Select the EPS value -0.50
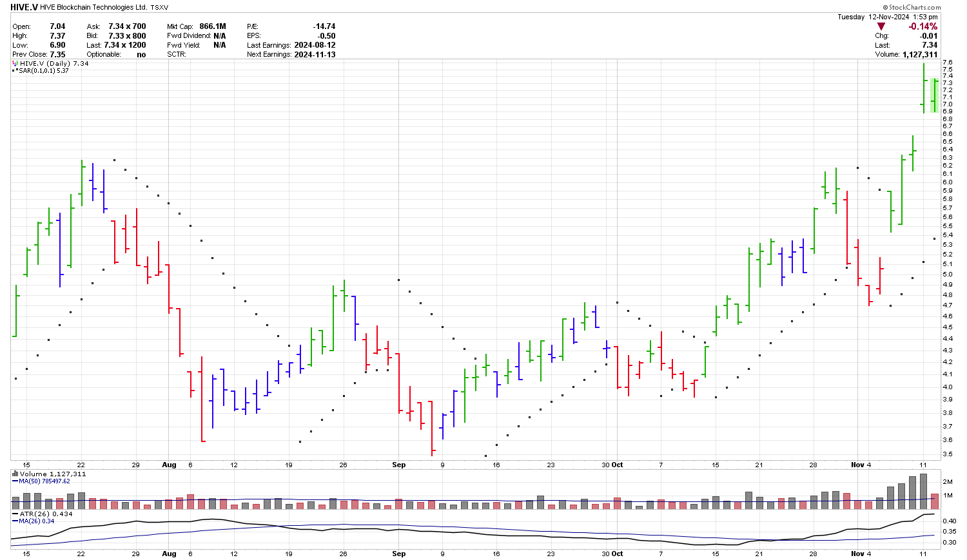 (x=326, y=36)
